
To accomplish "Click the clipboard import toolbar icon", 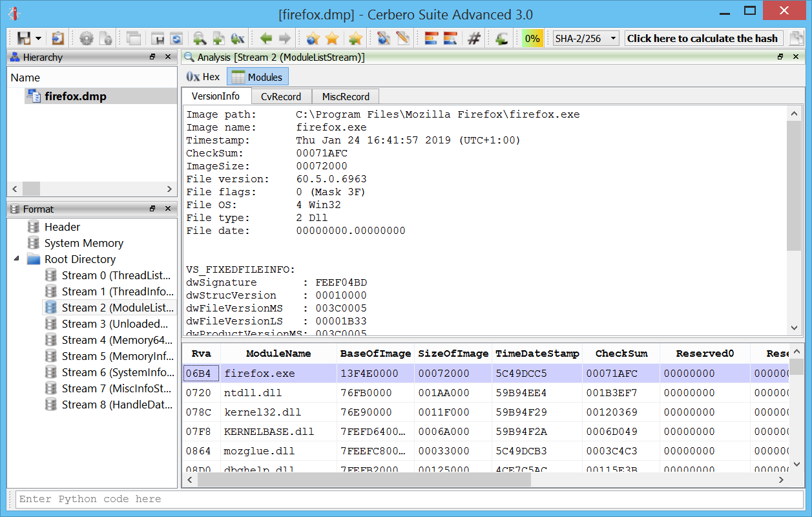I will point(58,38).
